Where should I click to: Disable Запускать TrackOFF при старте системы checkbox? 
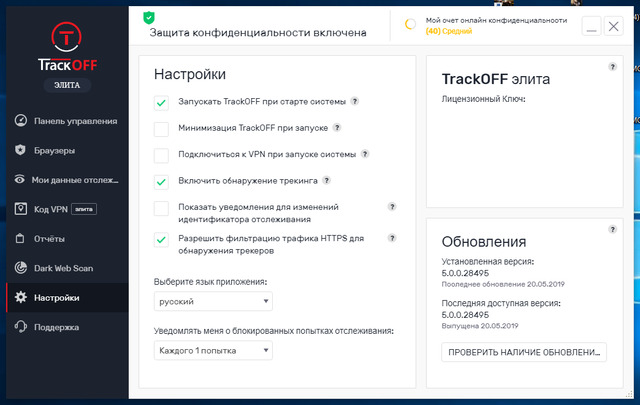tap(161, 102)
